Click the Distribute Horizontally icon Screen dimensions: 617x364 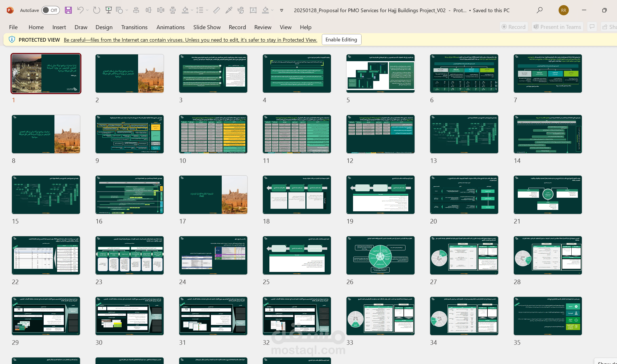pos(161,10)
